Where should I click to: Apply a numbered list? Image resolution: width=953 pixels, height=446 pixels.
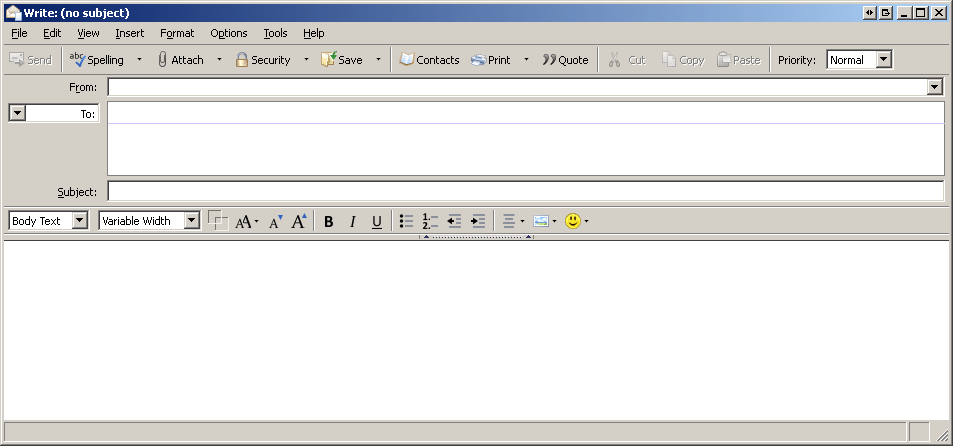[x=430, y=221]
